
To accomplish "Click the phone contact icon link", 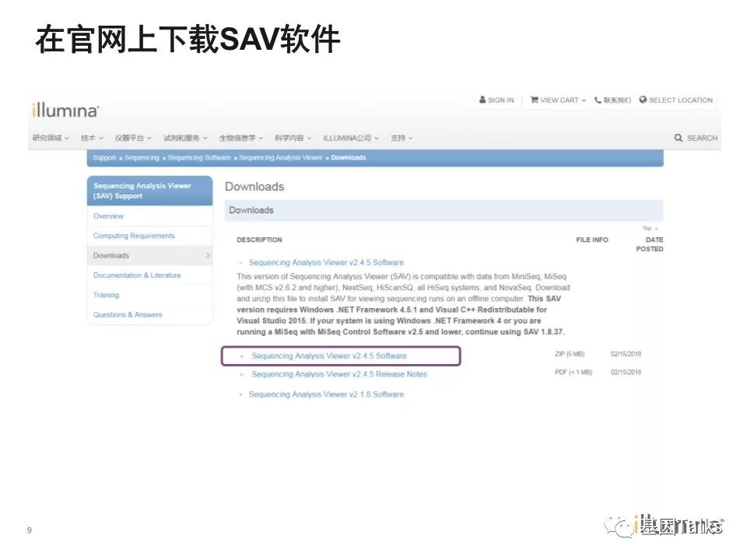I will (x=598, y=100).
